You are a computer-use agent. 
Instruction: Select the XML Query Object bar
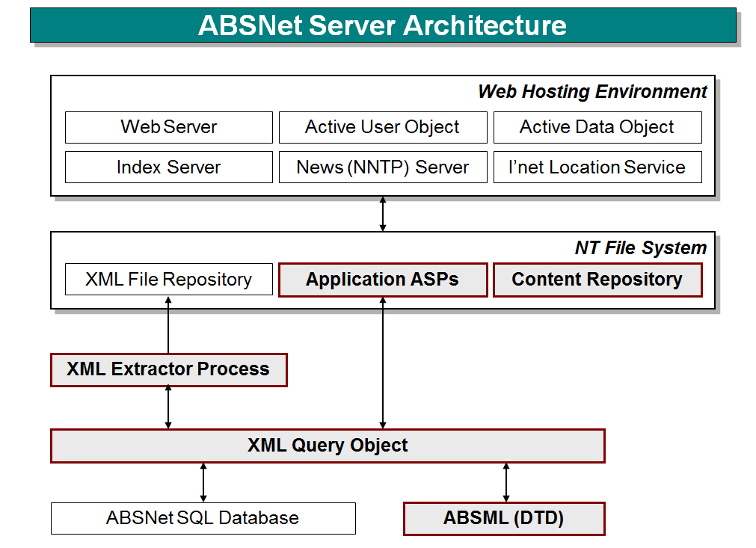[x=327, y=445]
